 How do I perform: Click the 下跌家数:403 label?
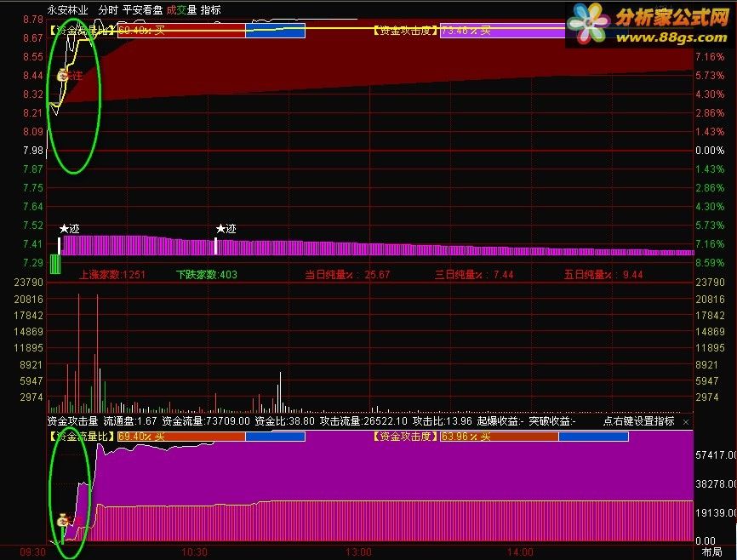(206, 275)
